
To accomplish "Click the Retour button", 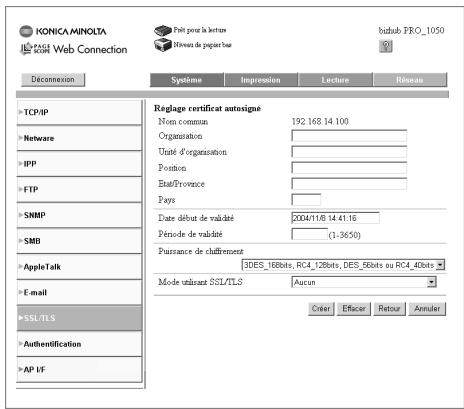I will pyautogui.click(x=389, y=309).
